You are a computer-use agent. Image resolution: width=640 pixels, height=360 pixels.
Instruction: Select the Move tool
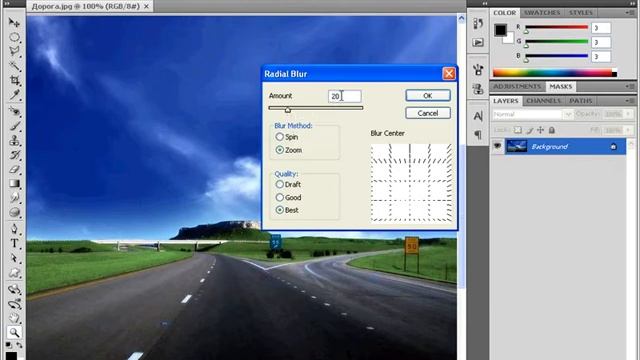point(14,22)
